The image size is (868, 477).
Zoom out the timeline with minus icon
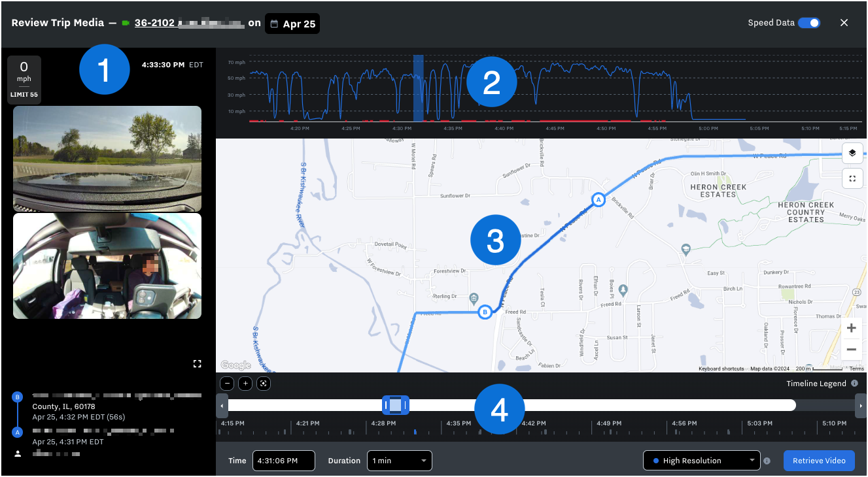pyautogui.click(x=227, y=384)
